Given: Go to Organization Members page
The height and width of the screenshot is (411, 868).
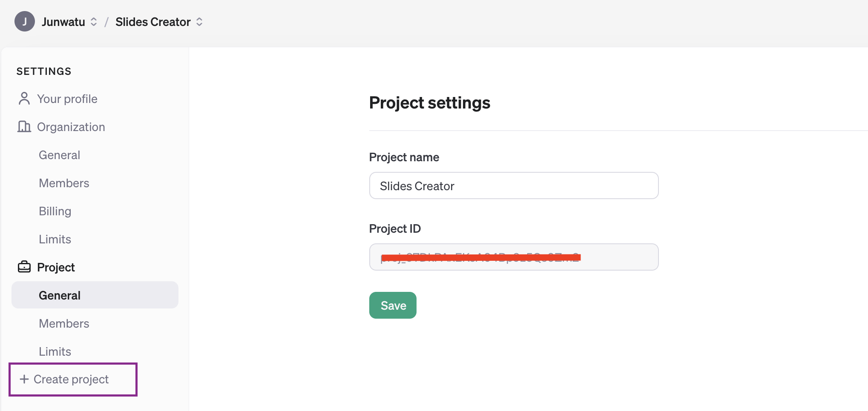Looking at the screenshot, I should 64,183.
